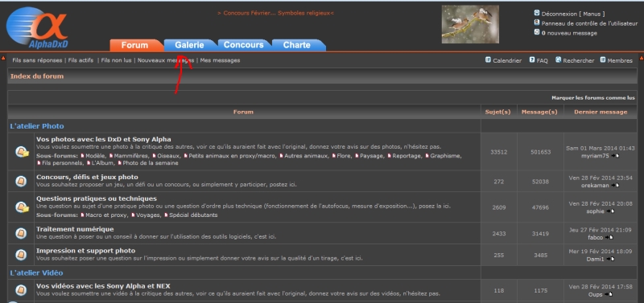Click the AlphaDxD logo
Image resolution: width=644 pixels, height=303 pixels.
[37, 27]
